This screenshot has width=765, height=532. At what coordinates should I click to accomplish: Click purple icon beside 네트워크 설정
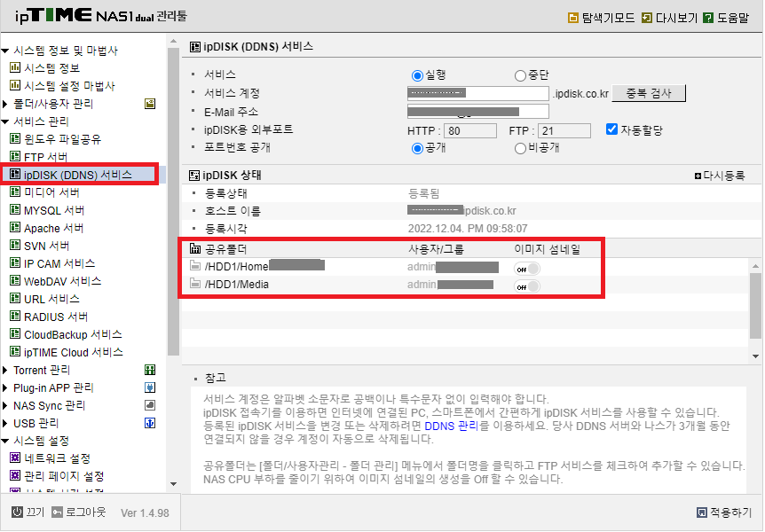(x=15, y=458)
